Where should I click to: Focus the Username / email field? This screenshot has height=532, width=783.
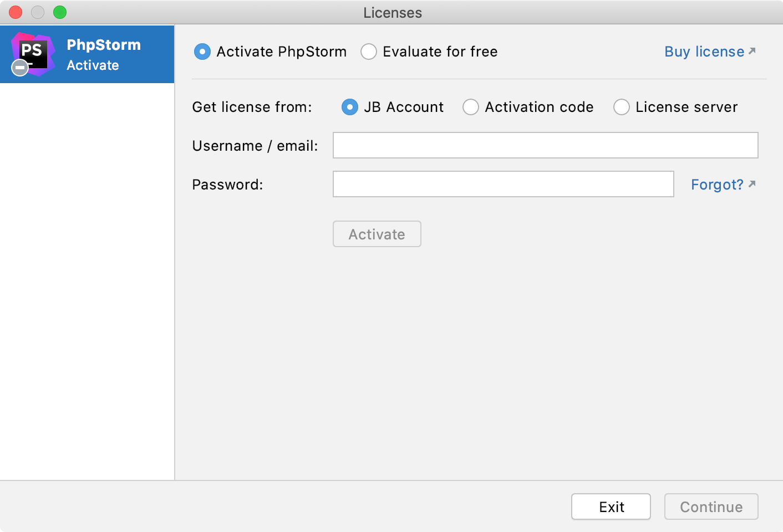[x=545, y=145]
